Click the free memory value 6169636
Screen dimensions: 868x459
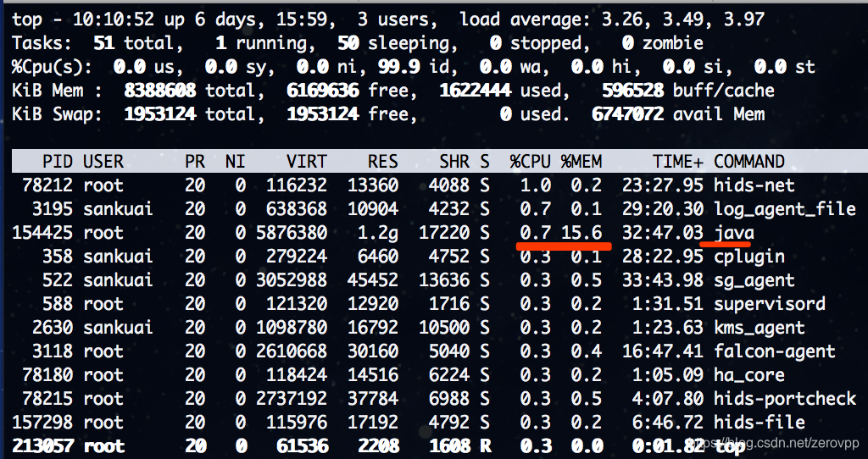click(322, 91)
